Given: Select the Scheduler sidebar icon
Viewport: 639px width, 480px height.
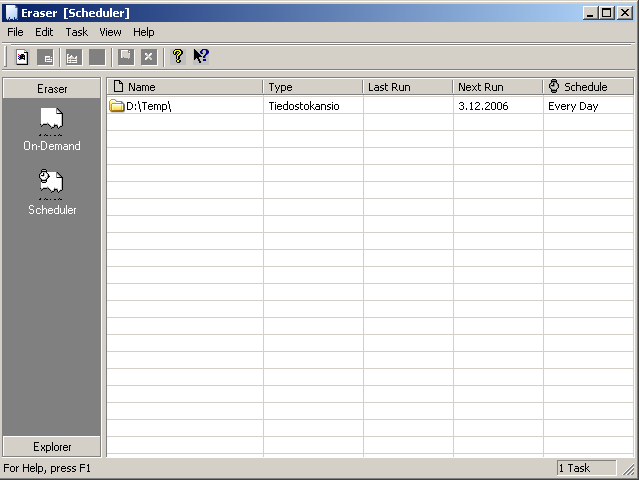Looking at the screenshot, I should [52, 192].
